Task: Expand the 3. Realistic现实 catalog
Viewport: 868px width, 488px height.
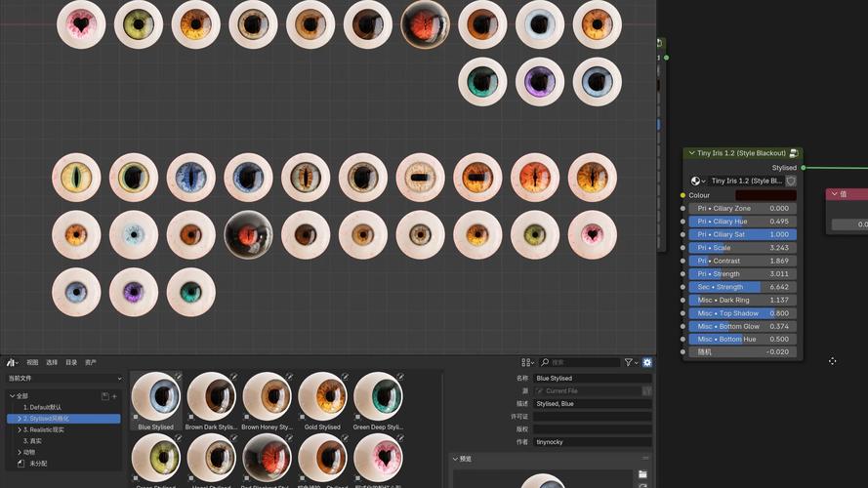Action: (20, 429)
